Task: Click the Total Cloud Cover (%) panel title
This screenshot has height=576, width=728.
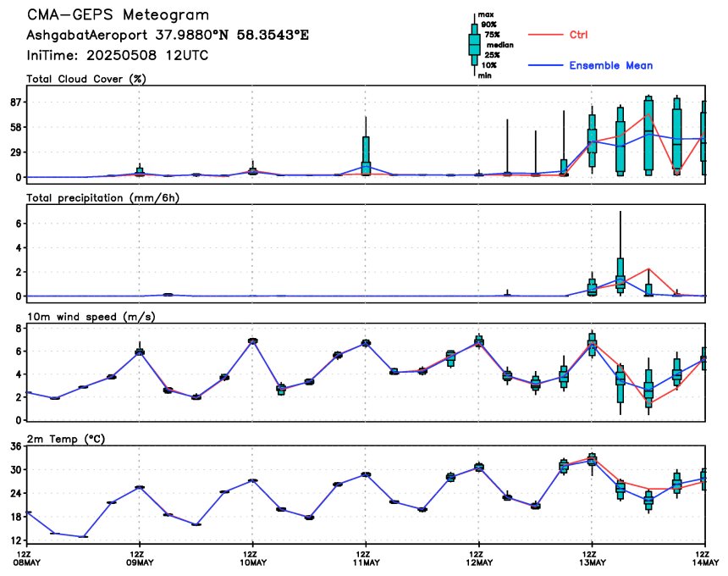Action: pyautogui.click(x=86, y=79)
